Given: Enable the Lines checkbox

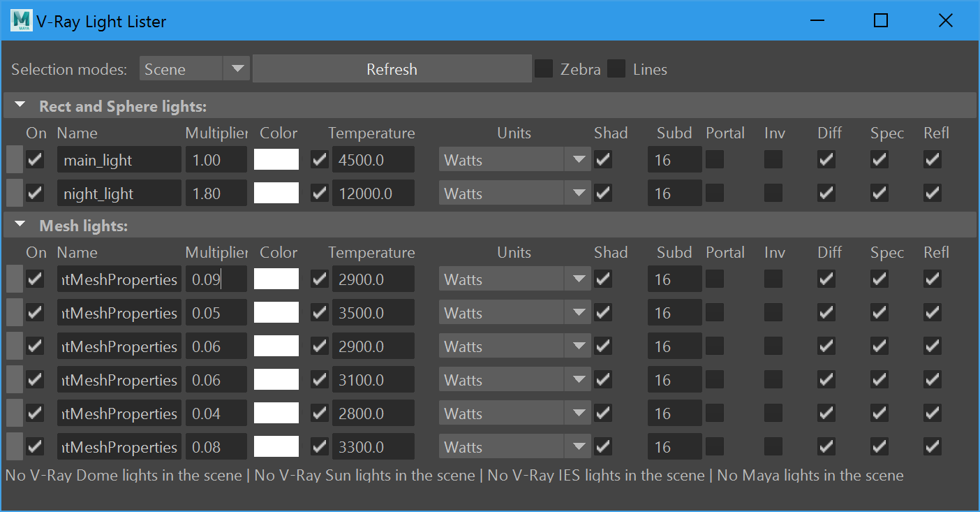Looking at the screenshot, I should [616, 69].
